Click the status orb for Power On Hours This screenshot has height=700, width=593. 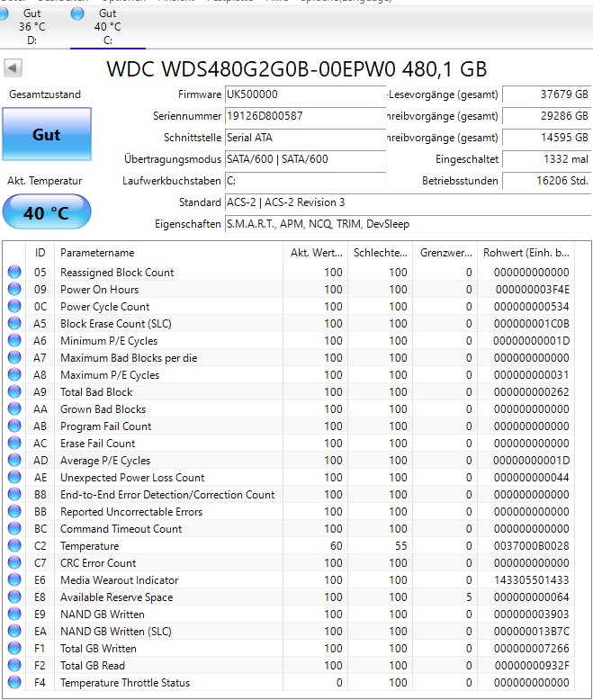14,290
